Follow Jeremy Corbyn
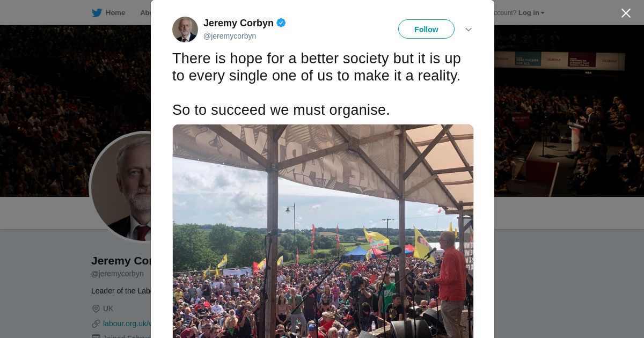 (x=426, y=29)
